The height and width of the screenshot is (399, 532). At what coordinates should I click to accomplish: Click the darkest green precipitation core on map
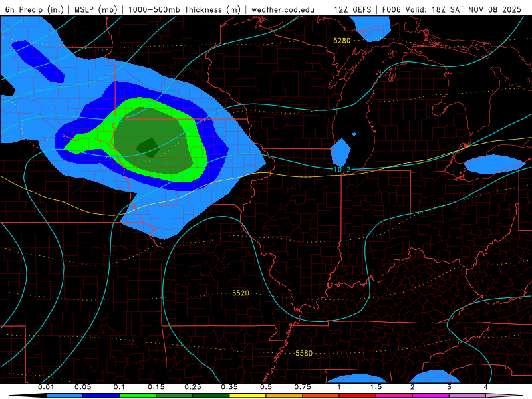coord(148,148)
